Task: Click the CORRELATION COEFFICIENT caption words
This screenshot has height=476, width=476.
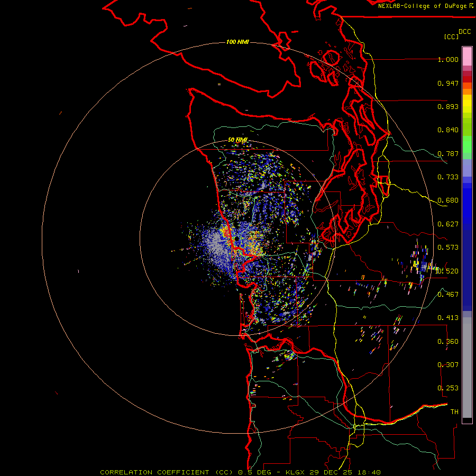Action: (x=154, y=472)
